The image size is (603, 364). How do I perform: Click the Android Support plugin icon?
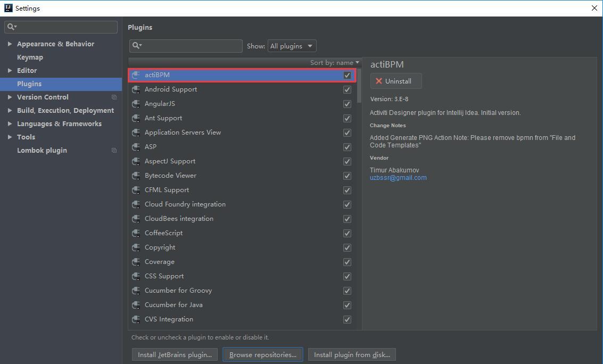pyautogui.click(x=136, y=89)
